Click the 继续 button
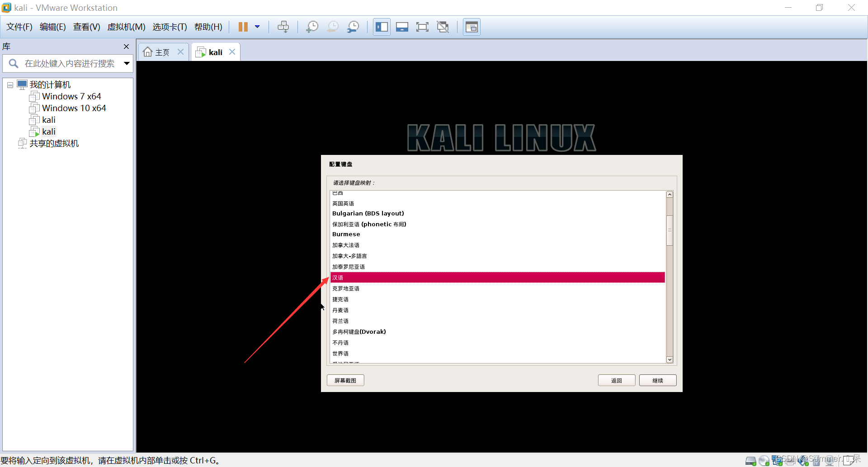The image size is (868, 467). click(658, 380)
